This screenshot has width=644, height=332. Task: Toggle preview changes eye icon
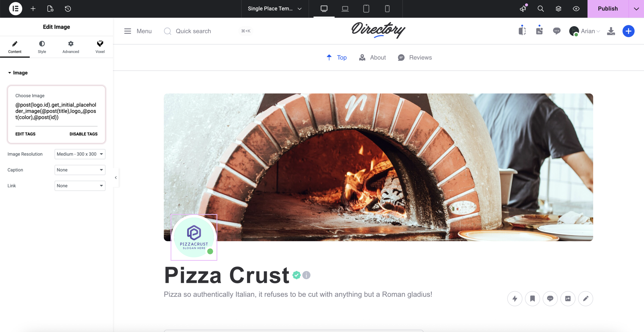(x=576, y=9)
